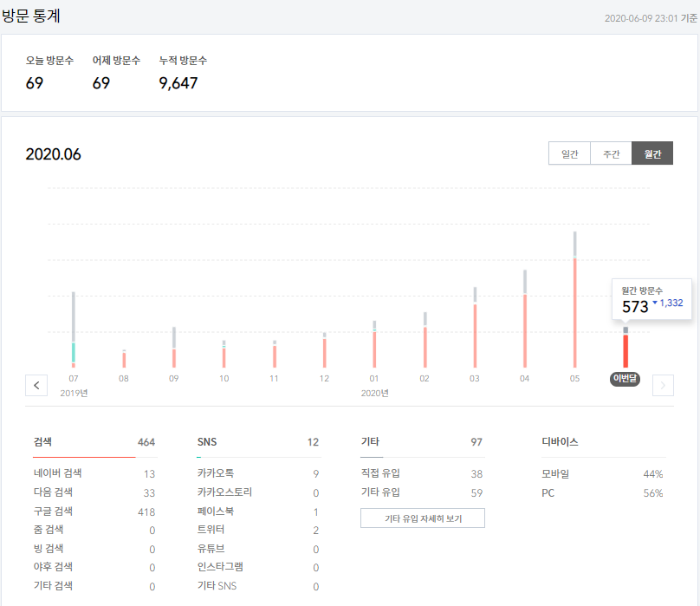Click the current month red bar
Image resolution: width=700 pixels, height=606 pixels.
[625, 351]
